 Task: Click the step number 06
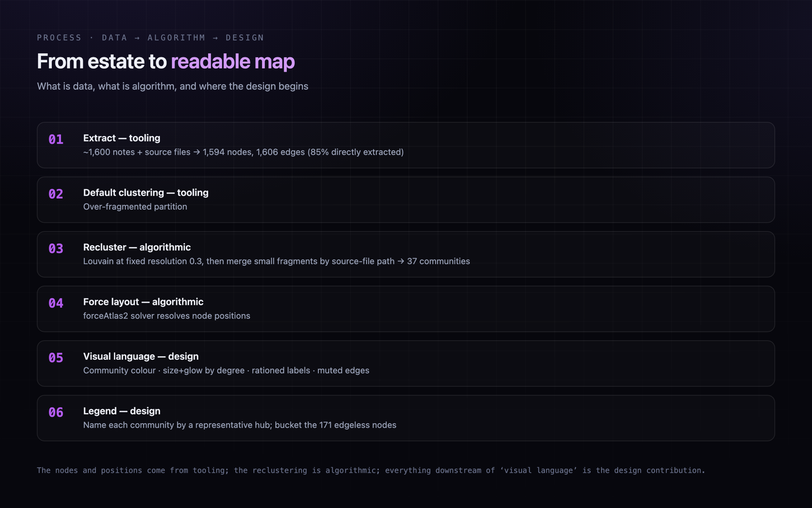56,412
